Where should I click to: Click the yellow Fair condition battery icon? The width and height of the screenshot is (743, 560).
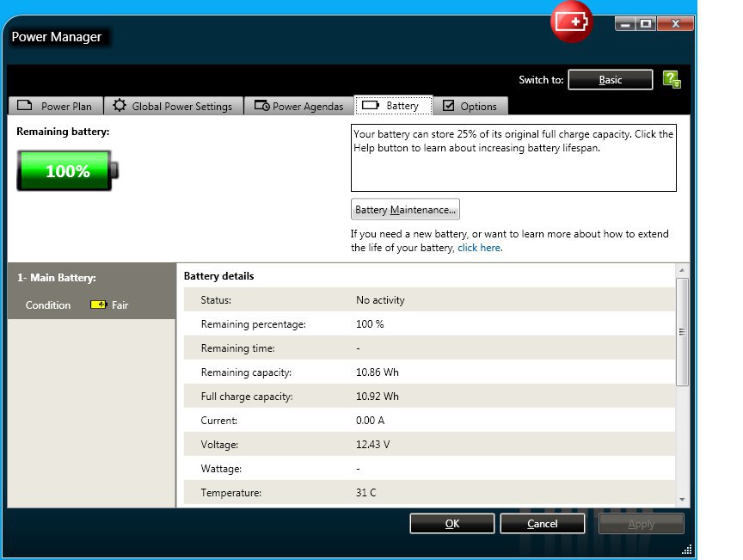coord(99,305)
